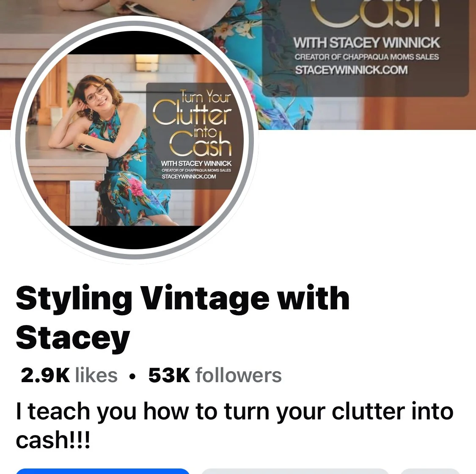Screen dimensions: 476x474
Task: Tap the wide gray secondary button
Action: [x=295, y=471]
